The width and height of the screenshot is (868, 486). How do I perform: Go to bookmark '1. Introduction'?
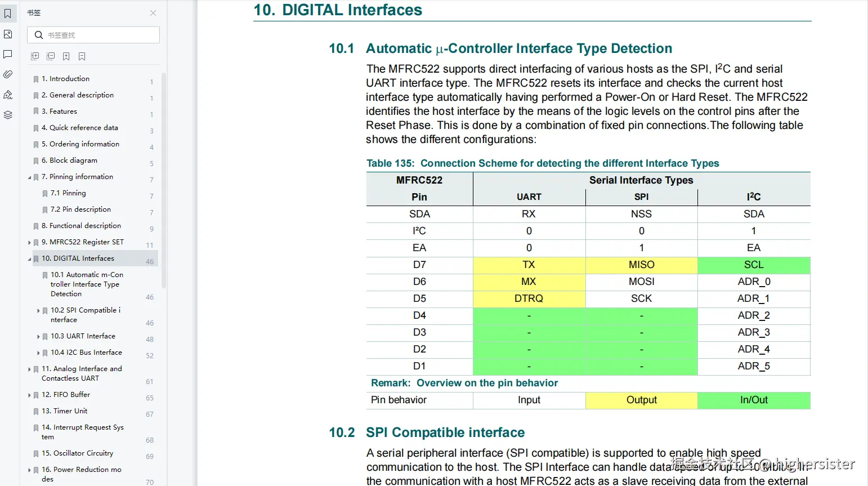pos(65,79)
